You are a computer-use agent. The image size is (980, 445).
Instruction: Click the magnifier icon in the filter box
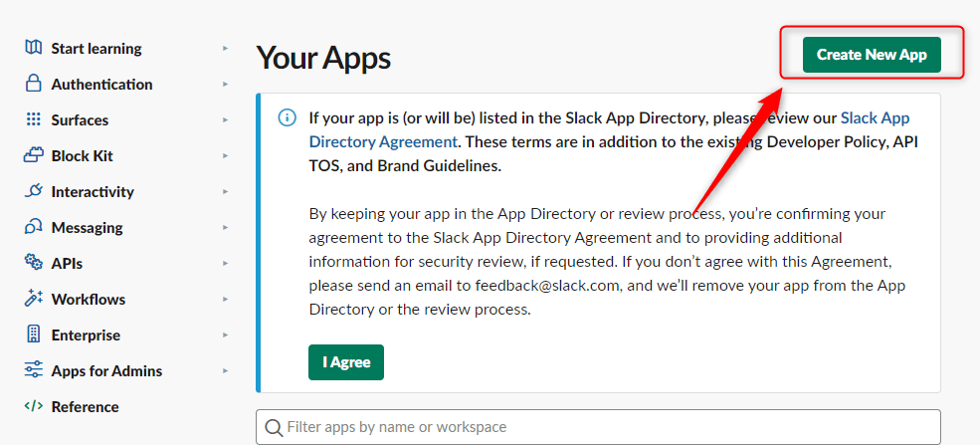274,427
